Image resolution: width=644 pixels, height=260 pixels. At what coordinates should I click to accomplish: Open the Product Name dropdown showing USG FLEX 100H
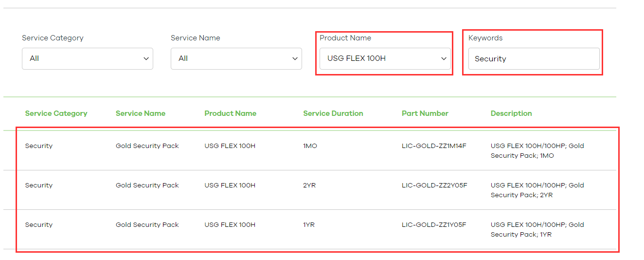[x=385, y=58]
